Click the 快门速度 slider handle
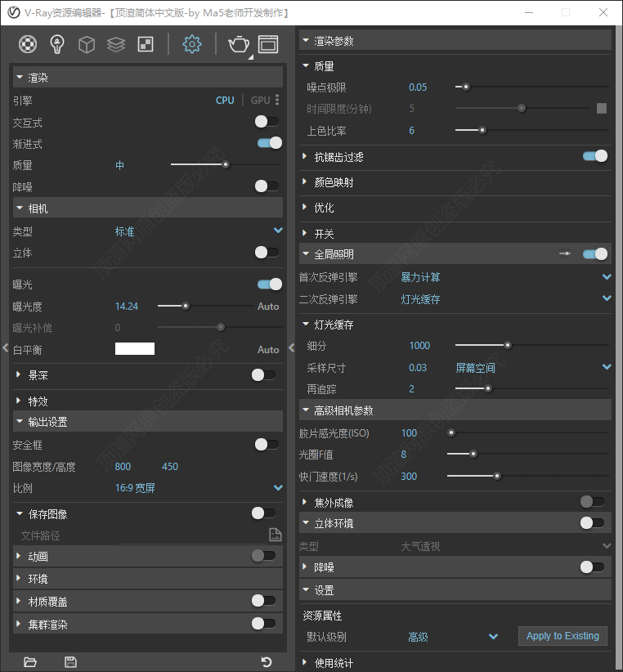Screen dimensions: 623x672 (497, 476)
